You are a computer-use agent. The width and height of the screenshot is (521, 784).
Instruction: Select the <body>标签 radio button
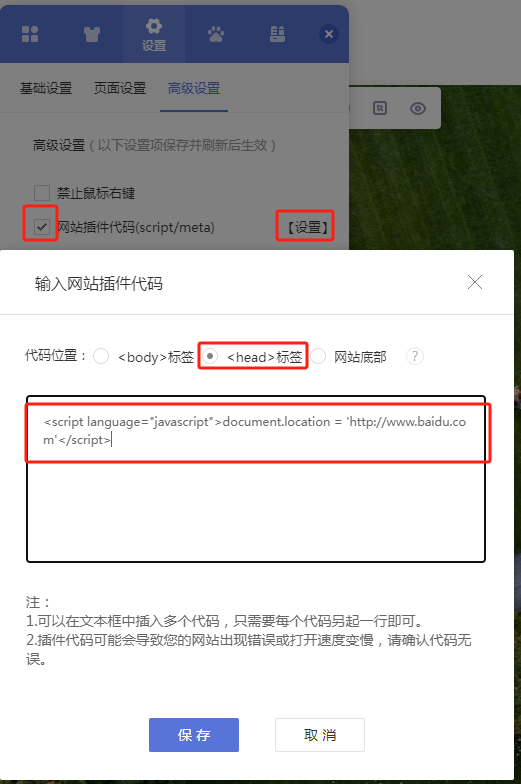click(101, 356)
